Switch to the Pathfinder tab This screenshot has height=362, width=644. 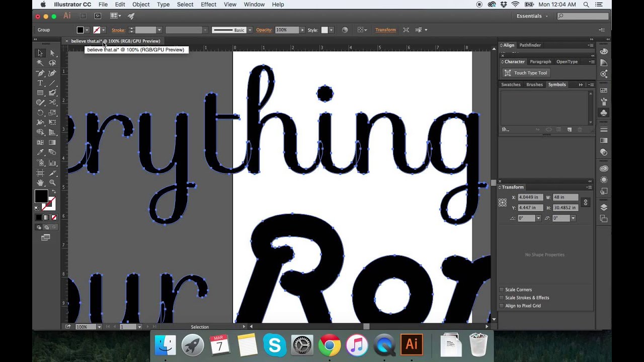point(530,45)
